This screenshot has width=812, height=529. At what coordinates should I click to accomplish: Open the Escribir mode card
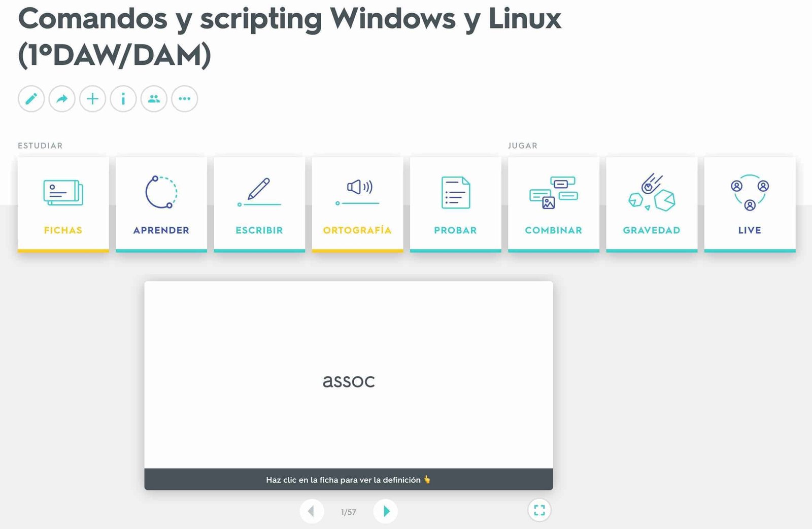point(259,204)
